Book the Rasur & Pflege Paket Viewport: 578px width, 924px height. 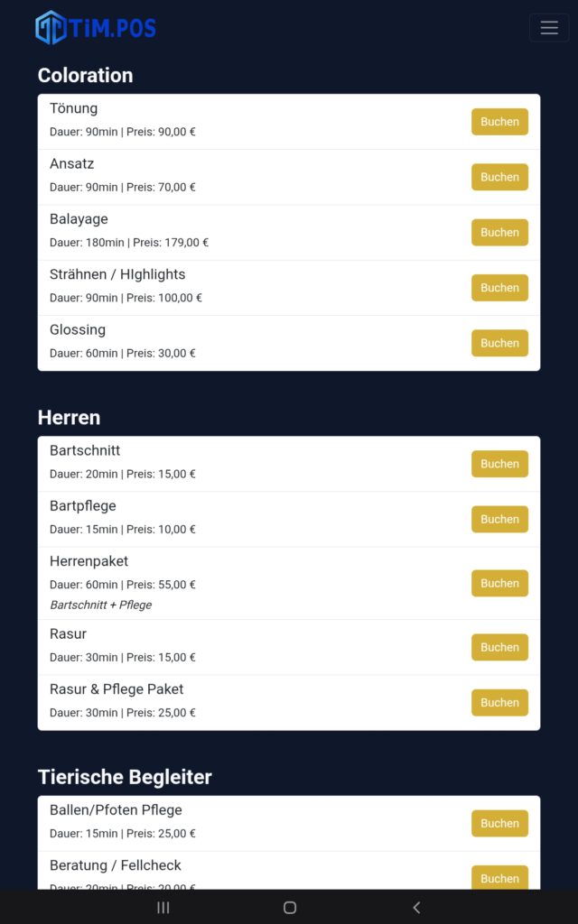(499, 702)
